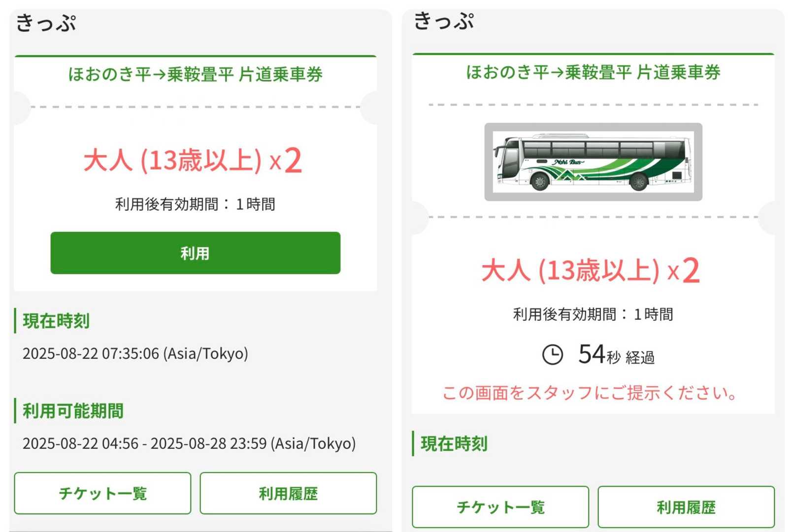
Task: Click the 現在時刻 heading under the staff notice
Action: [454, 444]
